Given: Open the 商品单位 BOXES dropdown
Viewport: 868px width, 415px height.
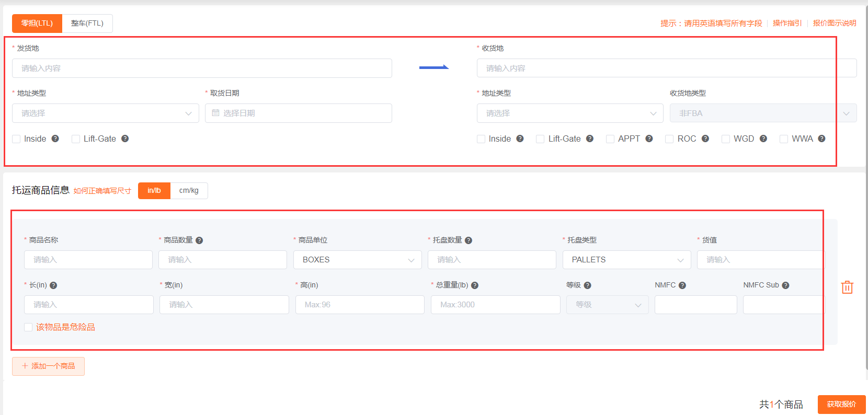Looking at the screenshot, I should tap(357, 260).
